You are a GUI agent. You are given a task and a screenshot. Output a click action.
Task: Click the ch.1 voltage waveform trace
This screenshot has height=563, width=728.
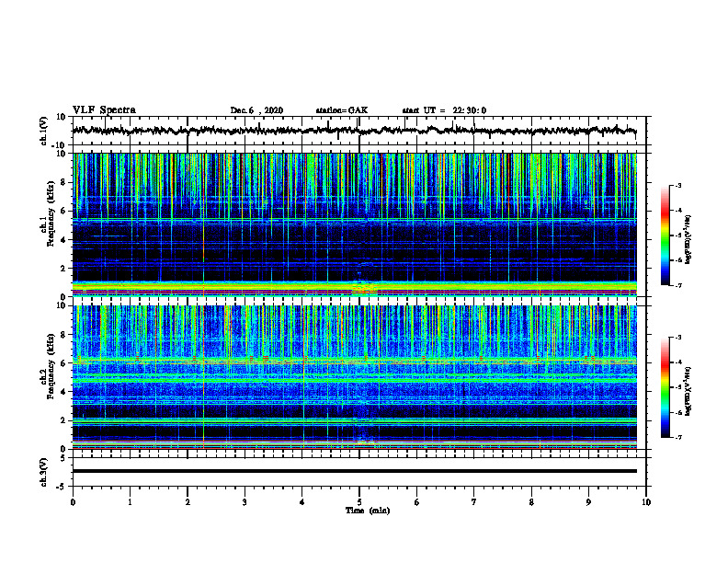pyautogui.click(x=354, y=131)
